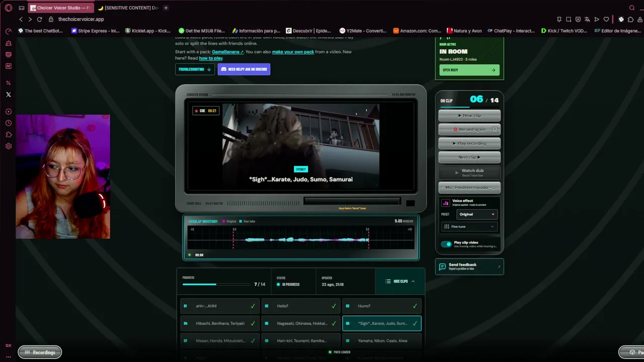Image resolution: width=644 pixels, height=362 pixels.
Task: Add the page to bookmarks with the heart icon
Action: click(606, 19)
